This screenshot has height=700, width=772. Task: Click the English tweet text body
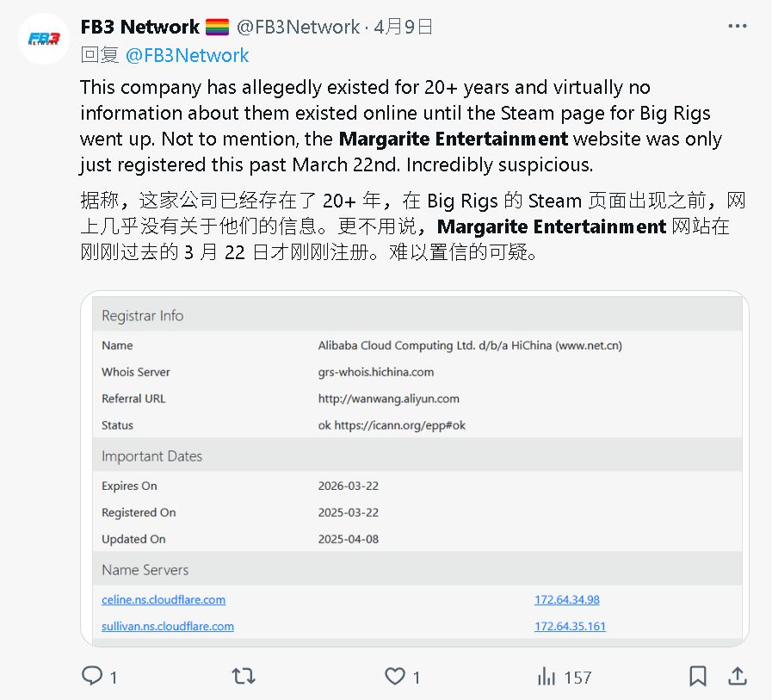coord(401,126)
